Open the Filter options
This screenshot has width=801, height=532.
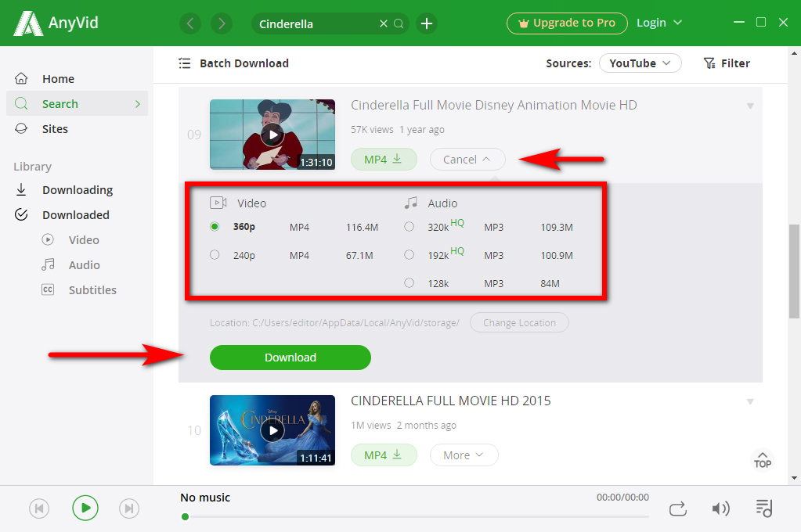tap(727, 63)
